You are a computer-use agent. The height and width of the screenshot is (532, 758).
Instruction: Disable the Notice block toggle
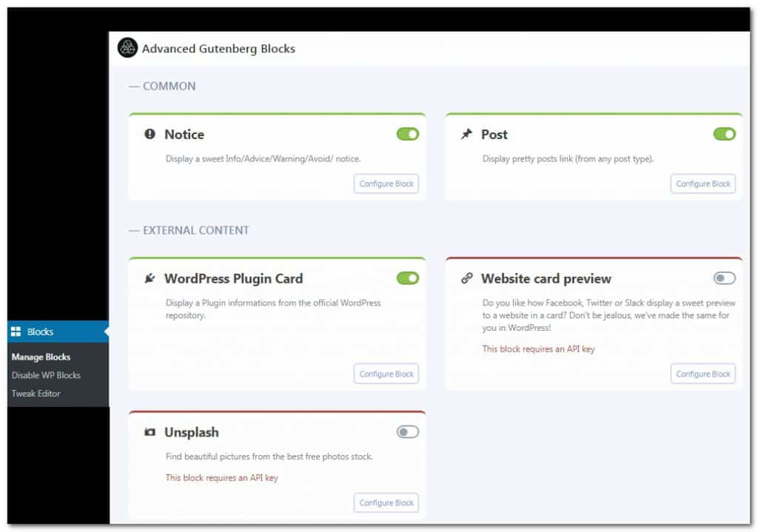point(408,134)
